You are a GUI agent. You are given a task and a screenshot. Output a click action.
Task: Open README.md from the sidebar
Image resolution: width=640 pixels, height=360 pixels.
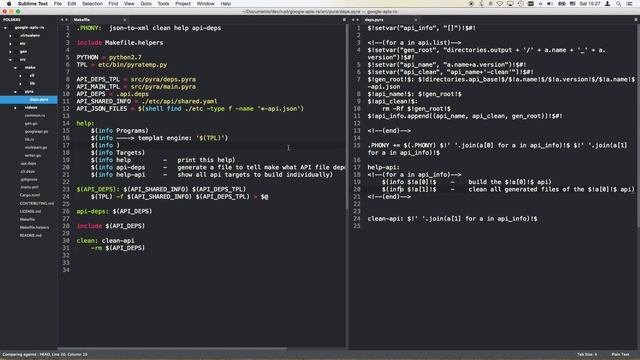pos(30,236)
